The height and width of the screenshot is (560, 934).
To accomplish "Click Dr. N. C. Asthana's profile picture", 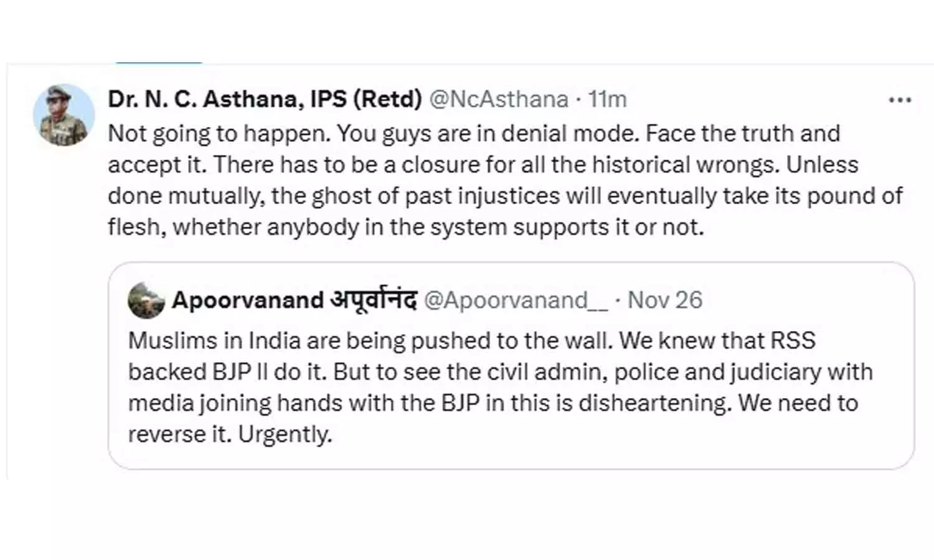I will 64,115.
